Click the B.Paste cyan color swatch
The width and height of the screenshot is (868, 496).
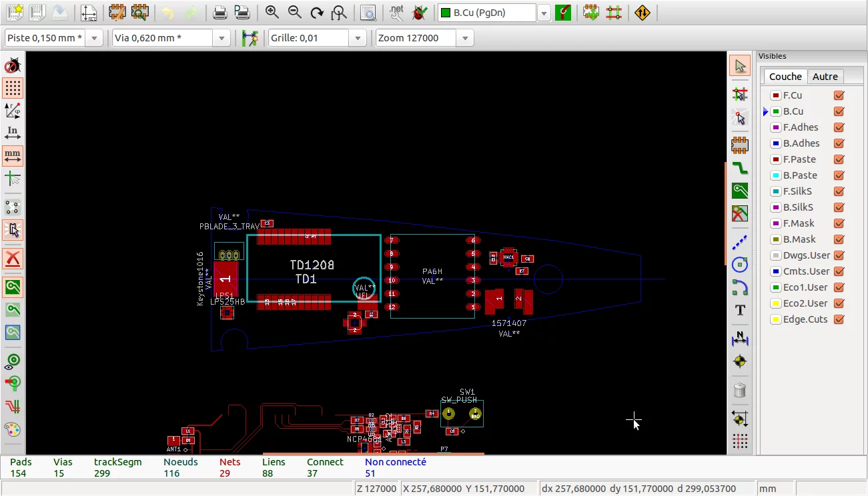pyautogui.click(x=776, y=175)
